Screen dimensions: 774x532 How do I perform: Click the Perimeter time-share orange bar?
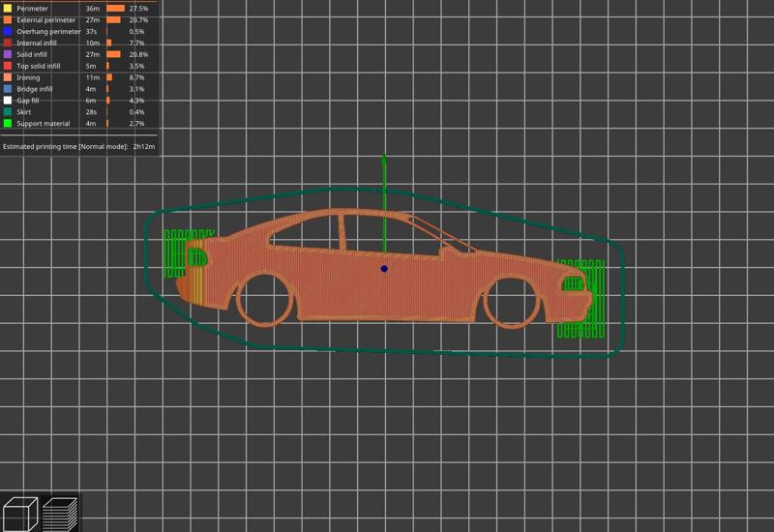[x=115, y=9]
